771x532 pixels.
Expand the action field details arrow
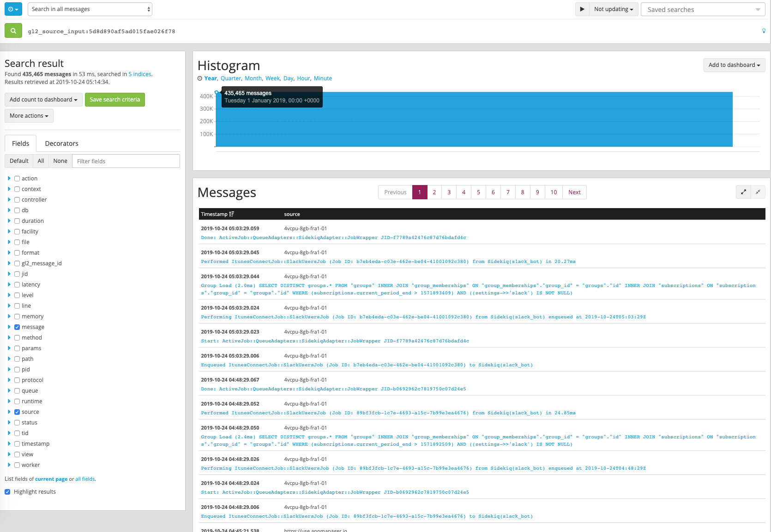(10, 178)
